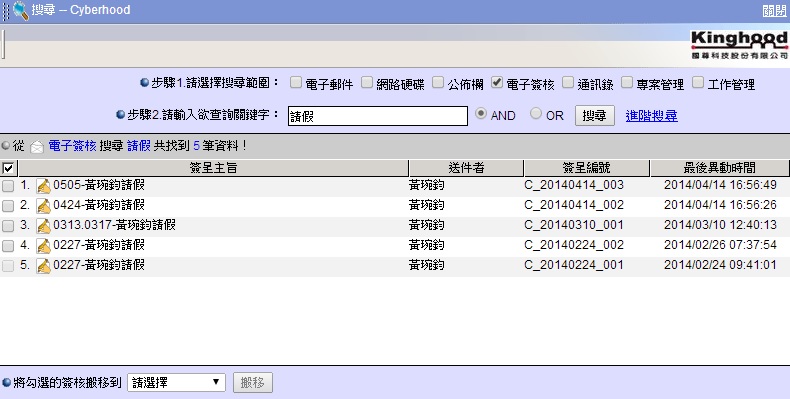The image size is (790, 399).
Task: Select the OR radio button
Action: (536, 114)
